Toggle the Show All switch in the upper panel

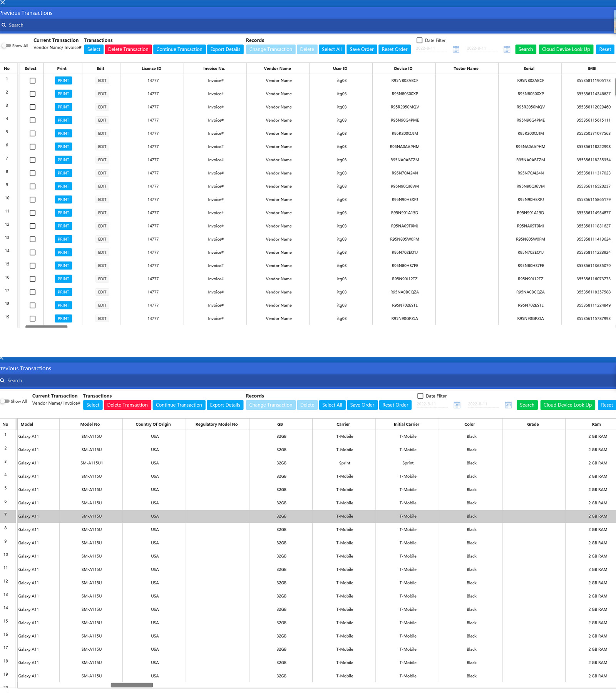coord(7,45)
